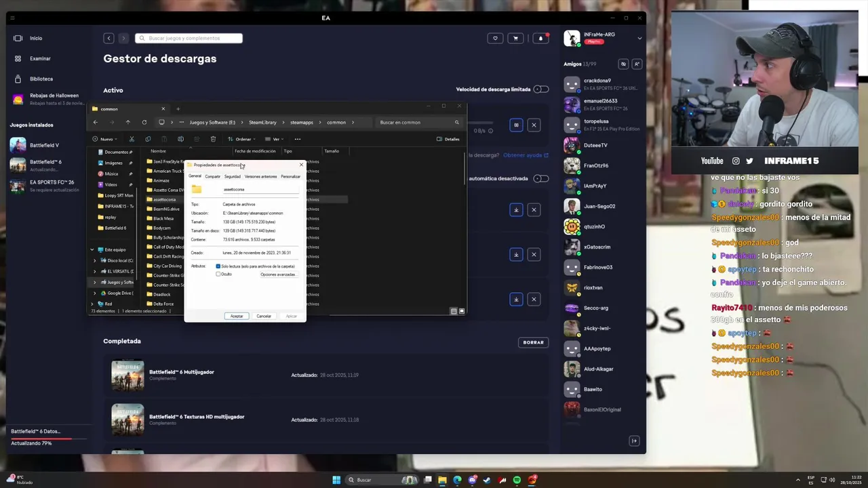868x488 pixels.
Task: Select the BeamNG.drive folder in Explorer
Action: (x=165, y=209)
